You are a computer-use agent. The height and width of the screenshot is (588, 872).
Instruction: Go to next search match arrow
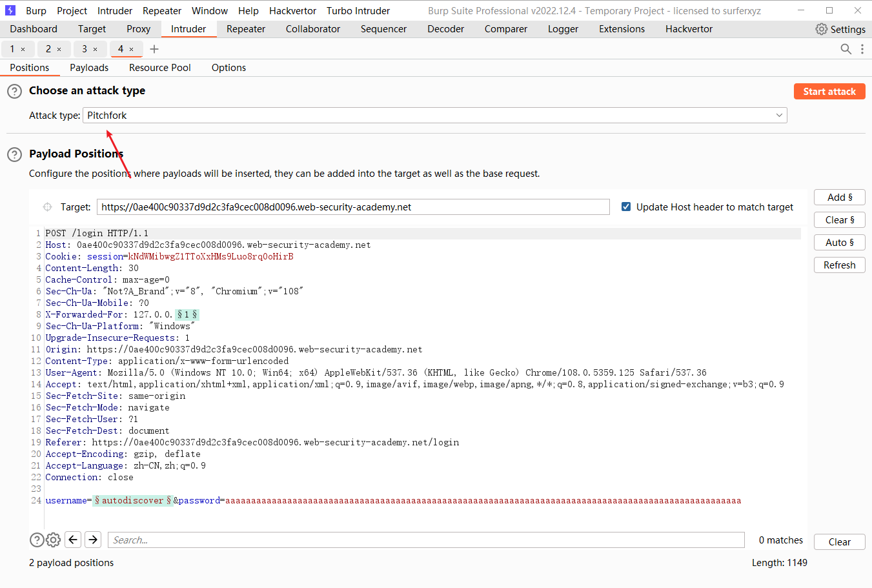pyautogui.click(x=93, y=540)
